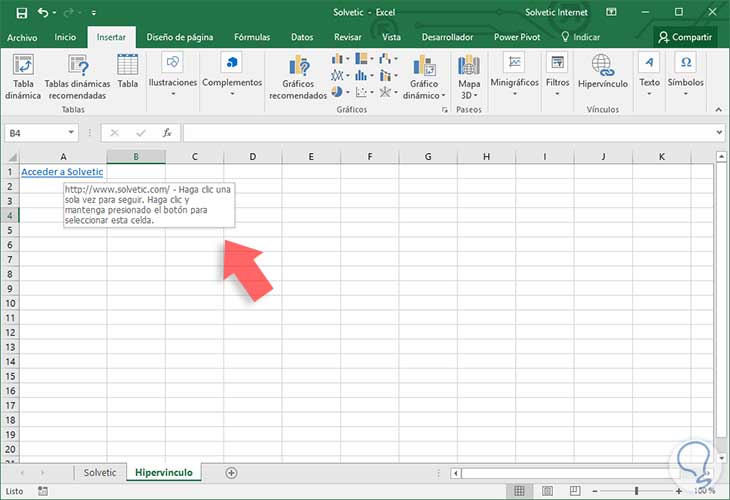Open the Archivo menu
Image resolution: width=730 pixels, height=500 pixels.
(22, 37)
